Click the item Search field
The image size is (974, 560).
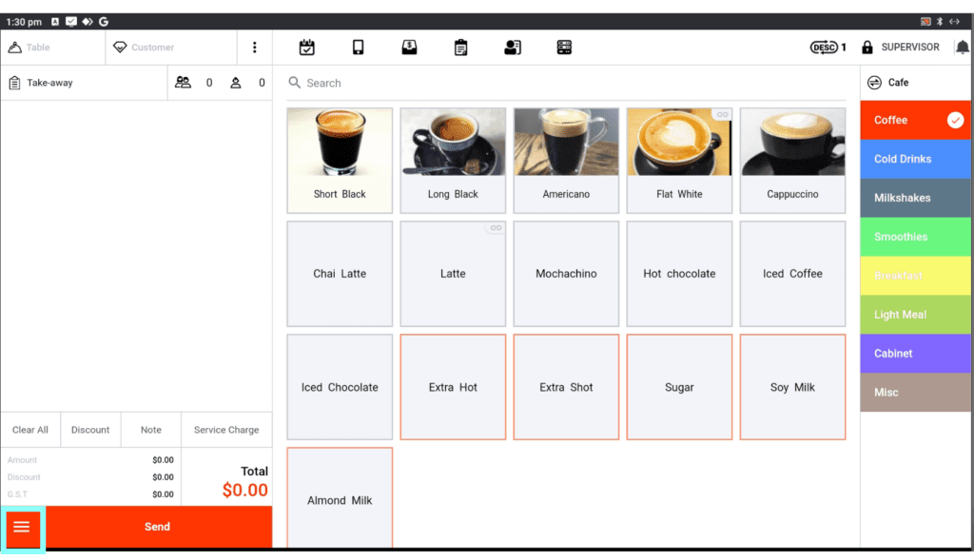tap(566, 84)
